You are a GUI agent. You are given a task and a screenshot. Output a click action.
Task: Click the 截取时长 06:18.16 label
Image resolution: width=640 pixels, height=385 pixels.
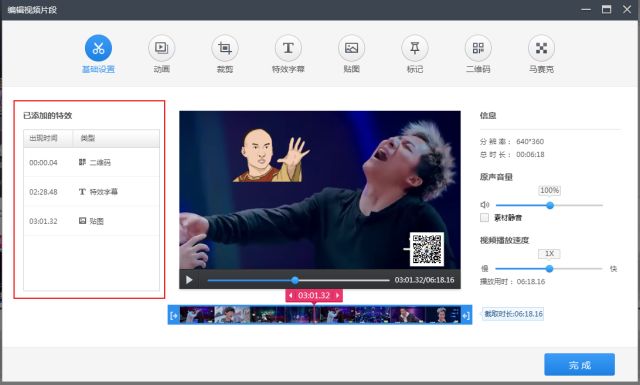click(x=513, y=314)
